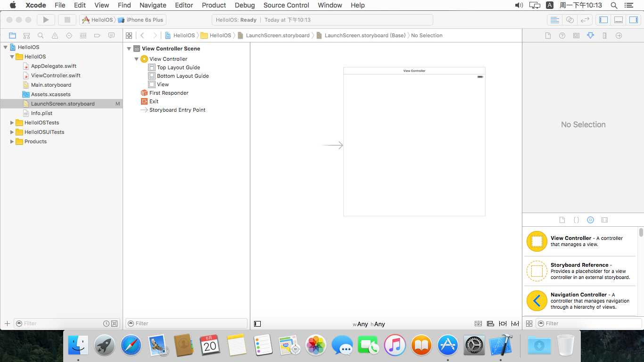Open the Editor menu
644x362 pixels.
point(184,5)
